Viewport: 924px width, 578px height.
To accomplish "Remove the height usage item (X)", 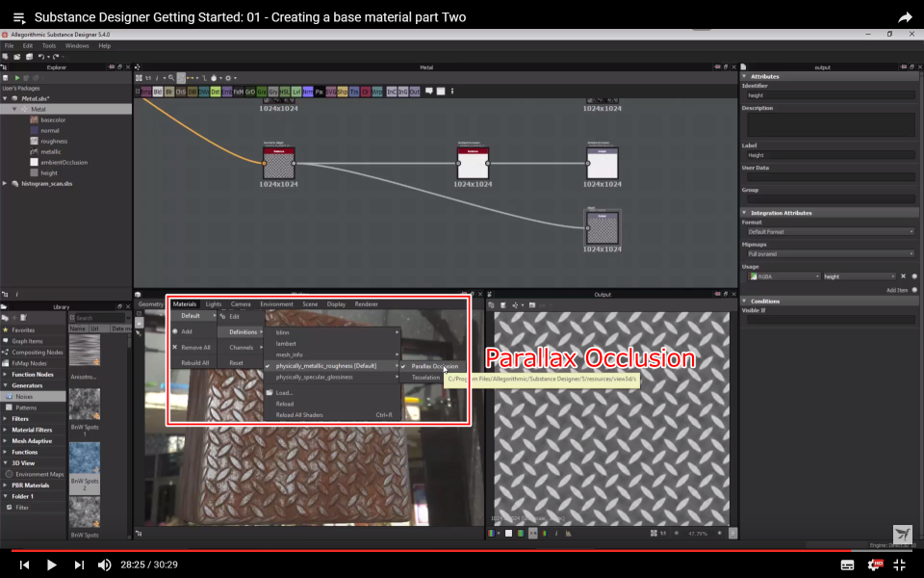I will click(904, 276).
